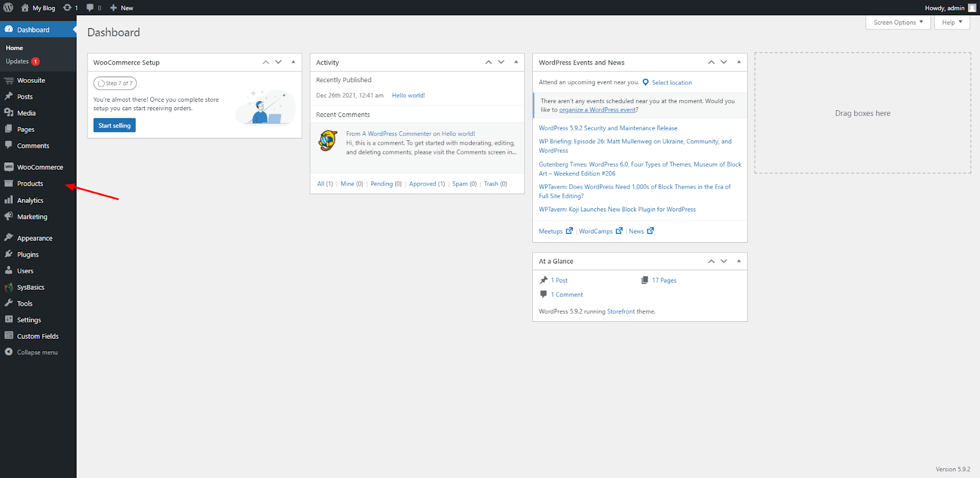Move Activity widget down
Screen dimensions: 980x478
[501, 62]
